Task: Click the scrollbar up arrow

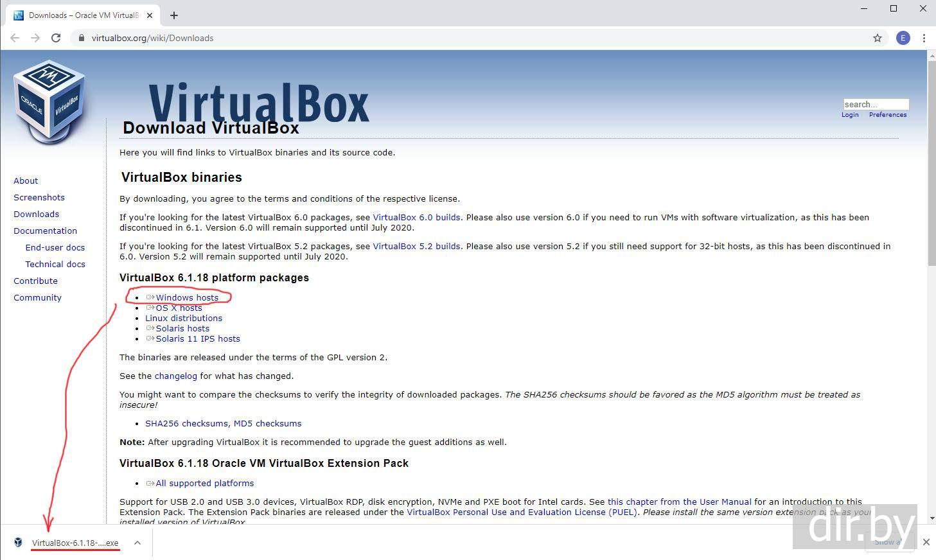Action: (x=932, y=55)
